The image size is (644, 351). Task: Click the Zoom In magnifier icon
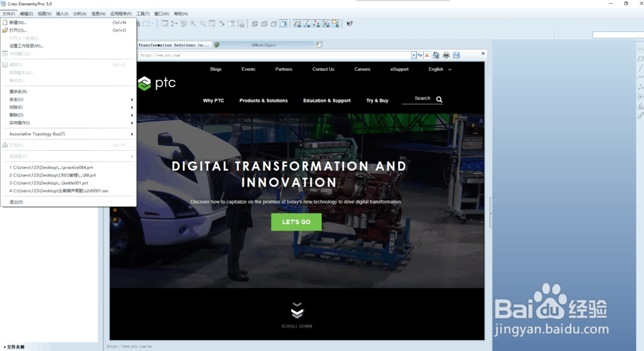[193, 24]
